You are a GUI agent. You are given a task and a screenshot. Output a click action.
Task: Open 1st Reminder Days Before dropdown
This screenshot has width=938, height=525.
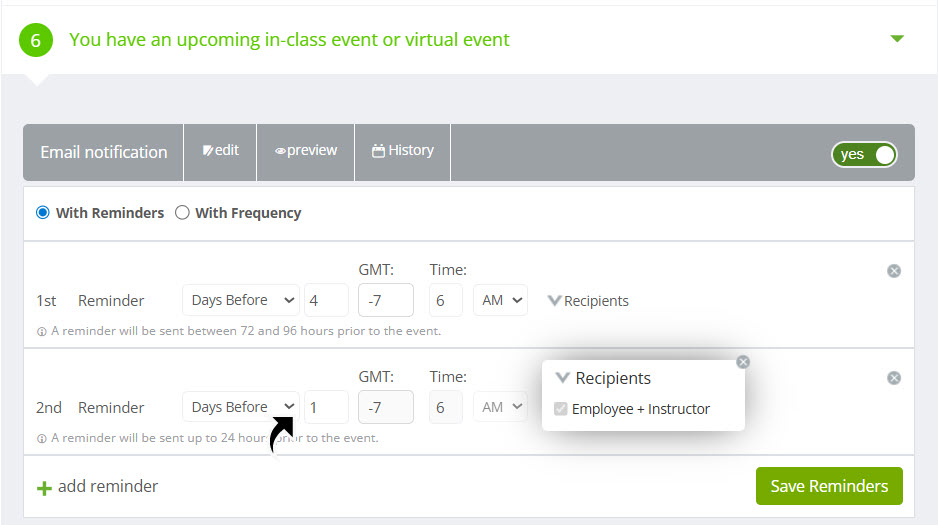coord(241,300)
